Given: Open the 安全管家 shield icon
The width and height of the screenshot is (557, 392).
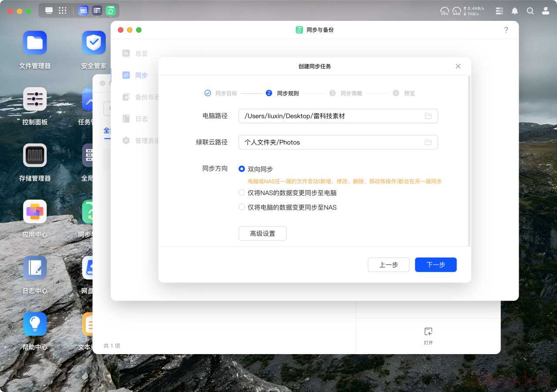Looking at the screenshot, I should pos(94,43).
